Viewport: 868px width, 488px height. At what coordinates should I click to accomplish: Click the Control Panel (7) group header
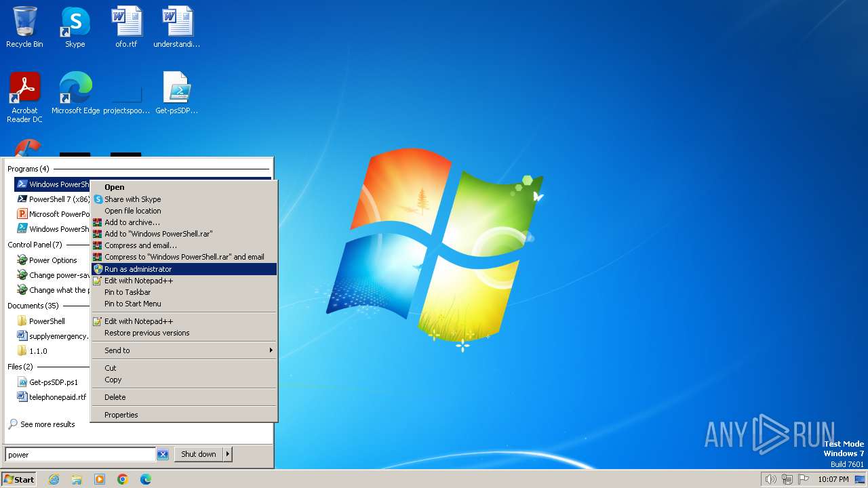pyautogui.click(x=35, y=245)
